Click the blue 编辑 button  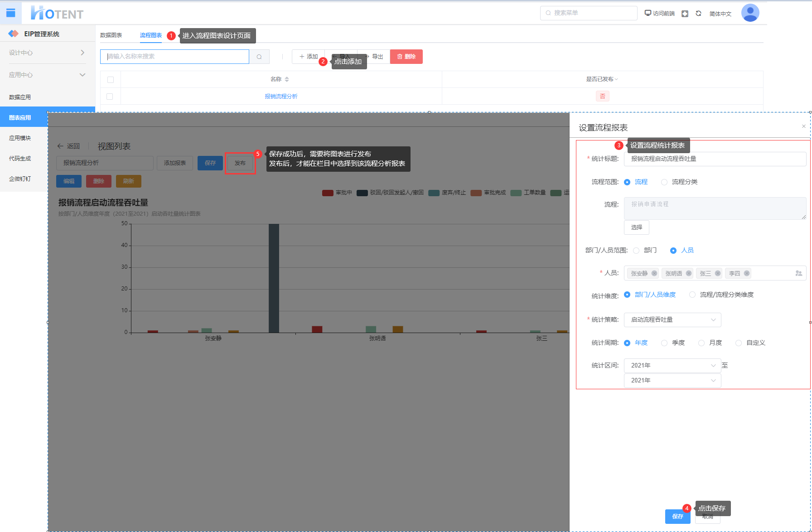point(69,181)
